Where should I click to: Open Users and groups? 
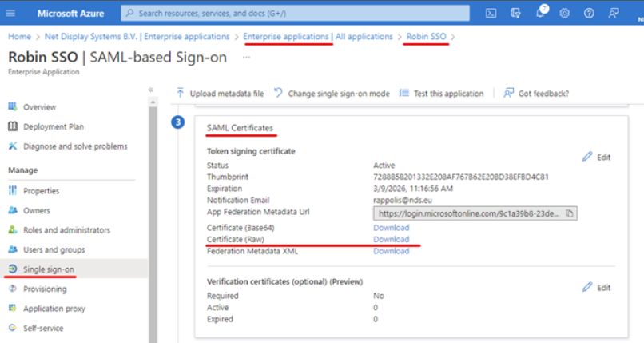click(54, 249)
